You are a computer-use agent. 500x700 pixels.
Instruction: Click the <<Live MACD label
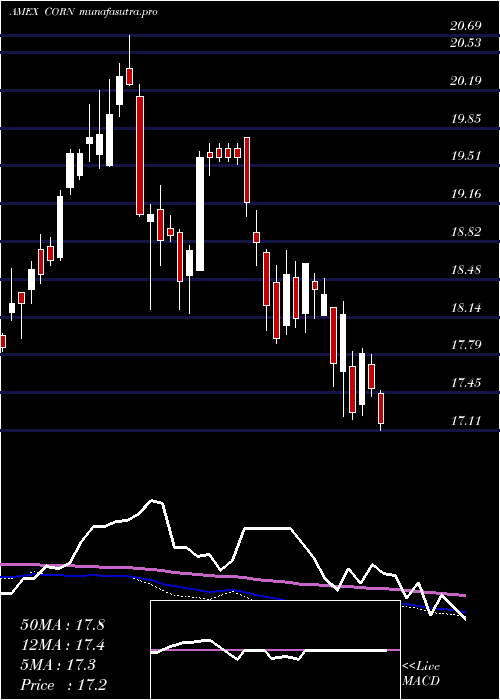[421, 674]
